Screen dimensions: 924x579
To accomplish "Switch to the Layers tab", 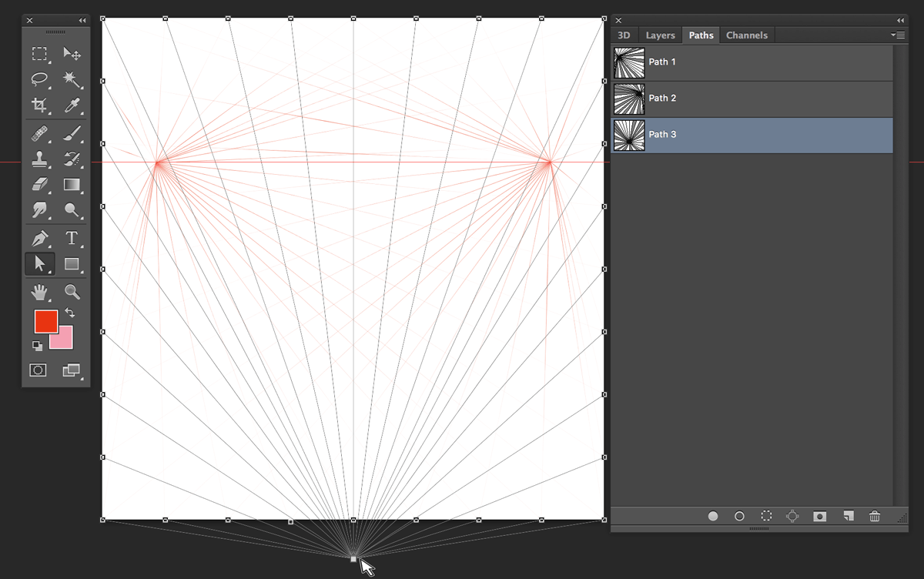I will click(660, 35).
